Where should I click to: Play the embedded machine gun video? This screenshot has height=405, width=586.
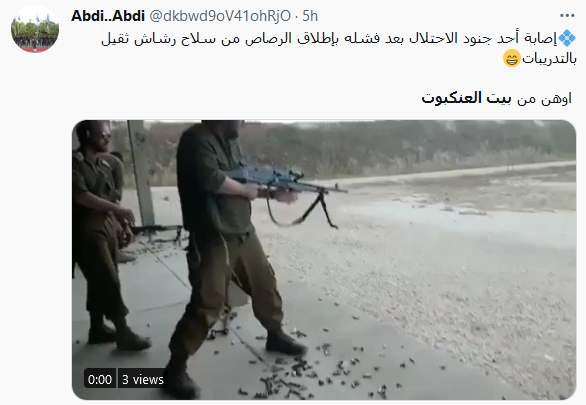(x=324, y=260)
